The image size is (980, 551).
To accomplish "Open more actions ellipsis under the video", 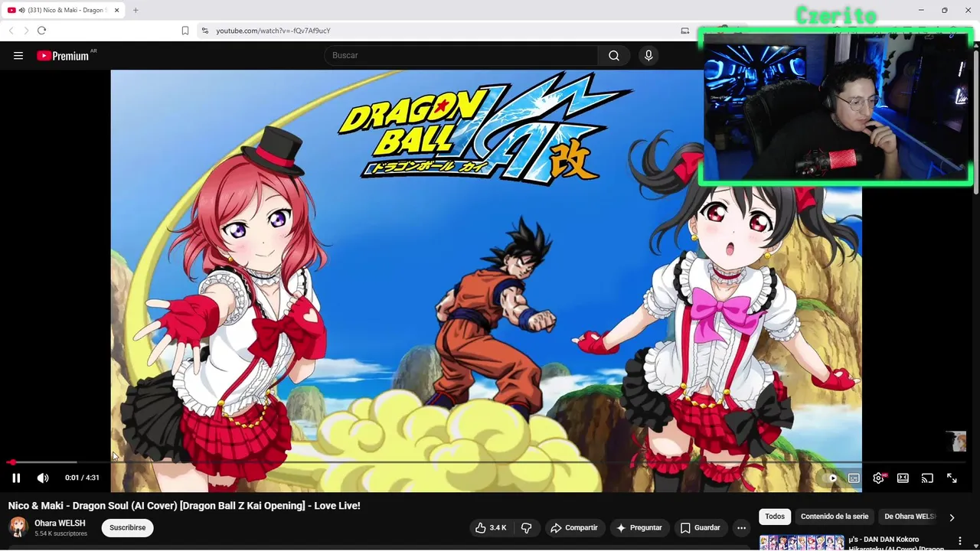I will (741, 528).
